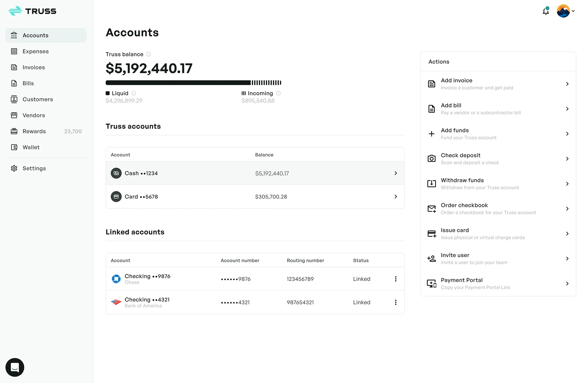Click the Chase bank logo
This screenshot has width=588, height=383.
[116, 279]
